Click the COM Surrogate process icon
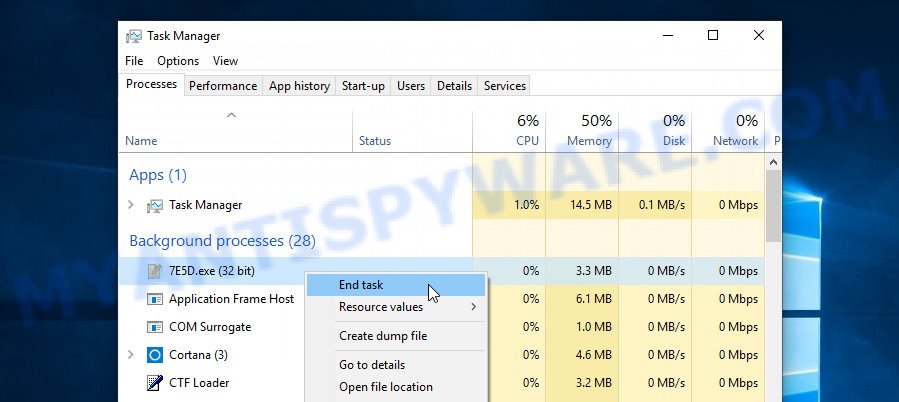The image size is (899, 402). [x=155, y=327]
